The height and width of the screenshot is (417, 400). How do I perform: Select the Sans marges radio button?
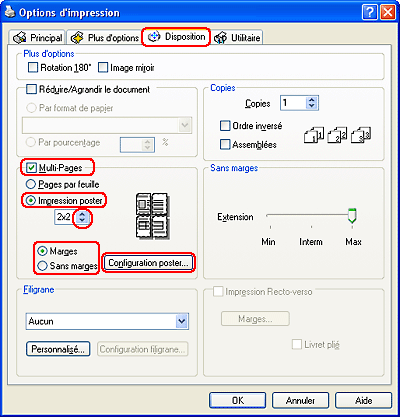coord(42,266)
